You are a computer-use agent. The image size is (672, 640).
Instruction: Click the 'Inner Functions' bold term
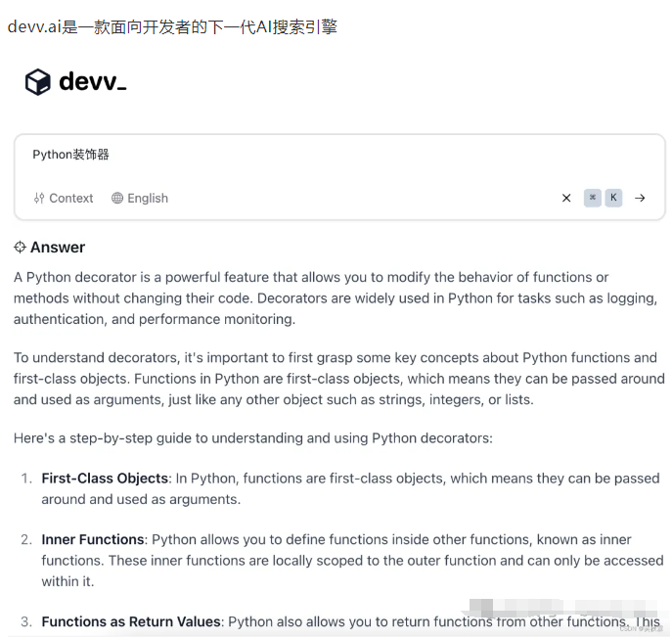[93, 539]
